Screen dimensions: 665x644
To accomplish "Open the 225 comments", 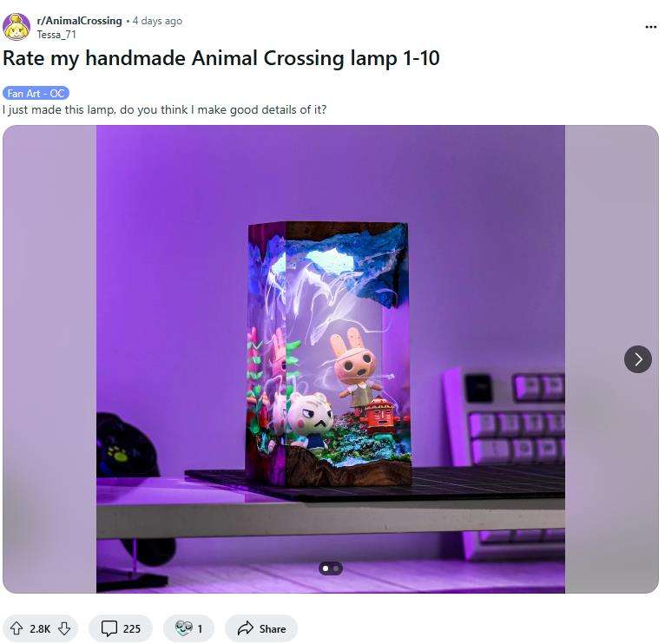I will pos(121,628).
